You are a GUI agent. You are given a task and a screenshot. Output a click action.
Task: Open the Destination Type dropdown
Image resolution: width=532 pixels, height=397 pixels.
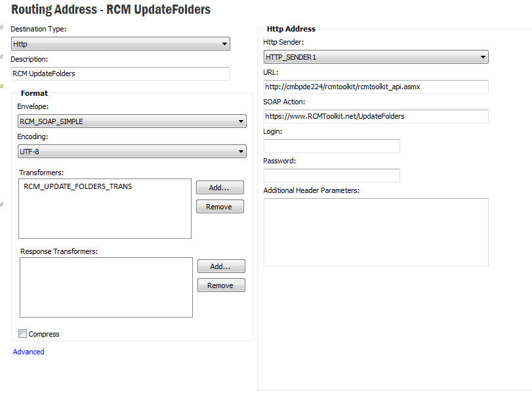click(121, 44)
